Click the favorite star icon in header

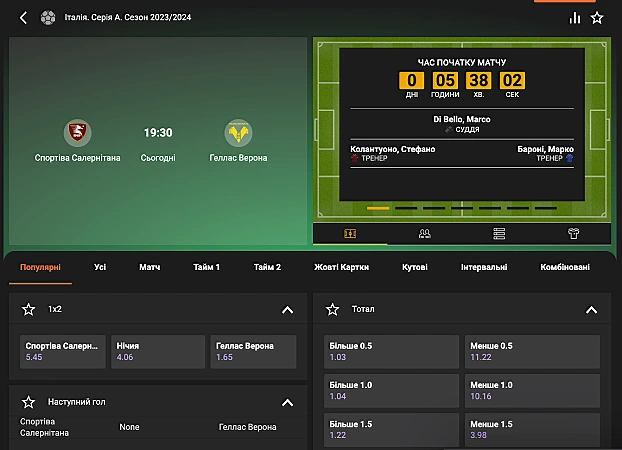(597, 17)
